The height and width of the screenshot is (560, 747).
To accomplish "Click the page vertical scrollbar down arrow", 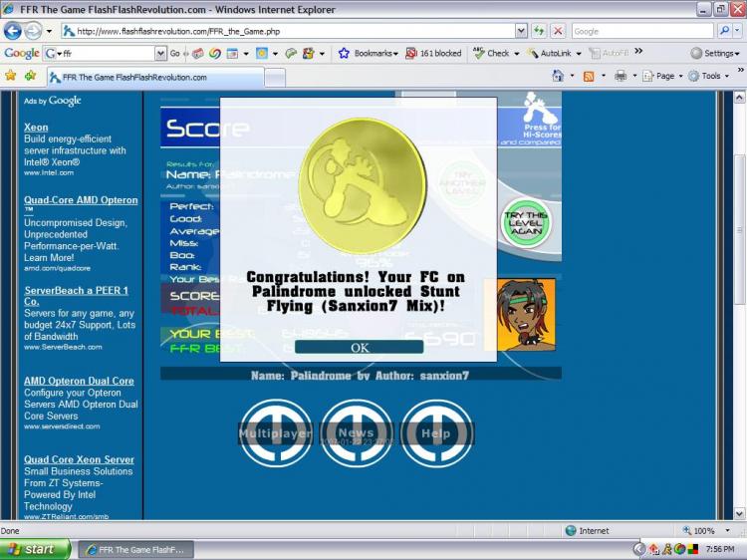I will pyautogui.click(x=739, y=513).
